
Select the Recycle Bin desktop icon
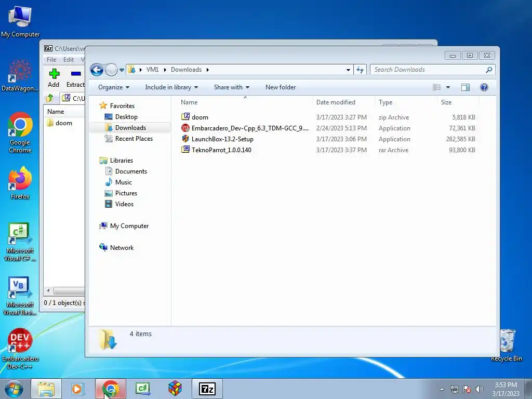point(507,345)
